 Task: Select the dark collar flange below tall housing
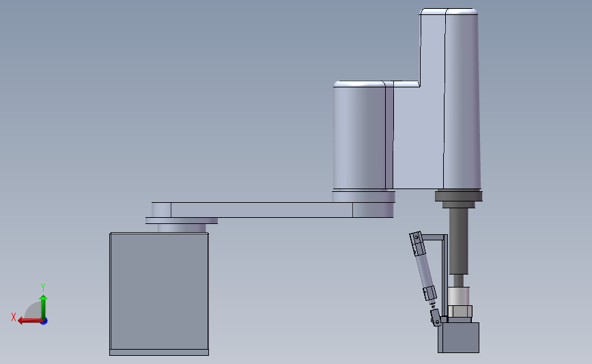[458, 196]
